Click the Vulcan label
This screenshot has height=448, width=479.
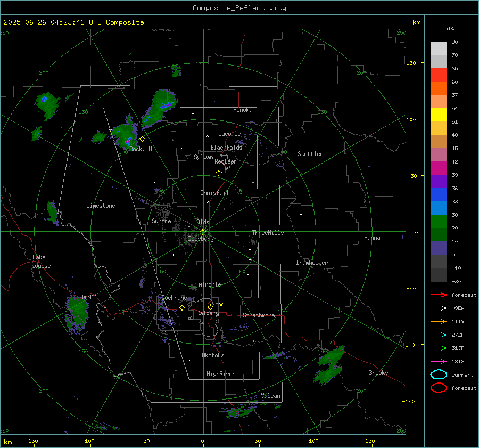[270, 396]
